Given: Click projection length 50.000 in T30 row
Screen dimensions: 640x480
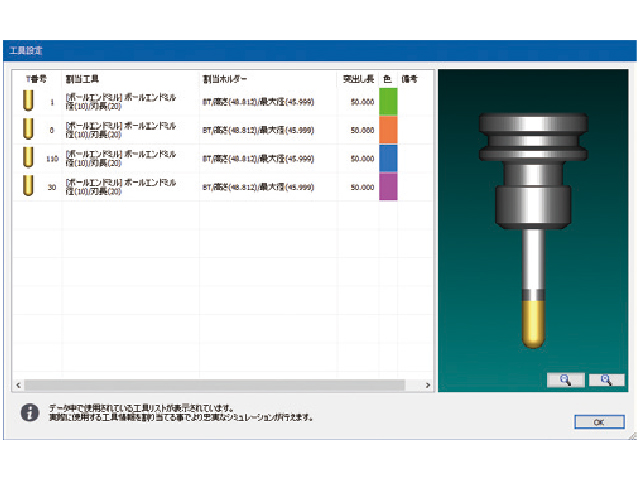Looking at the screenshot, I should click(362, 187).
